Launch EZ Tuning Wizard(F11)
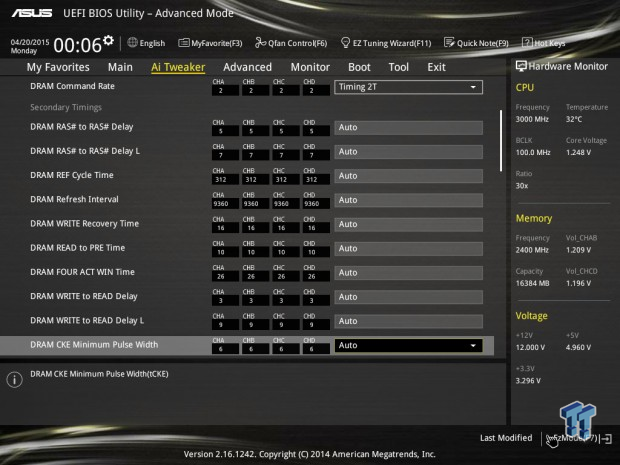Viewport: 620px width, 465px height. (x=386, y=43)
